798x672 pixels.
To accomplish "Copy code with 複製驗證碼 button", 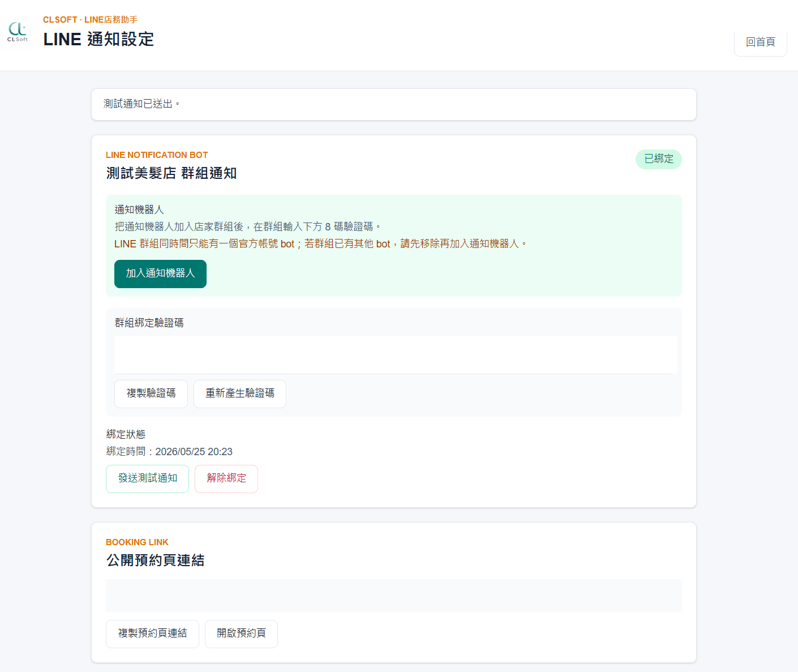I will tap(151, 393).
